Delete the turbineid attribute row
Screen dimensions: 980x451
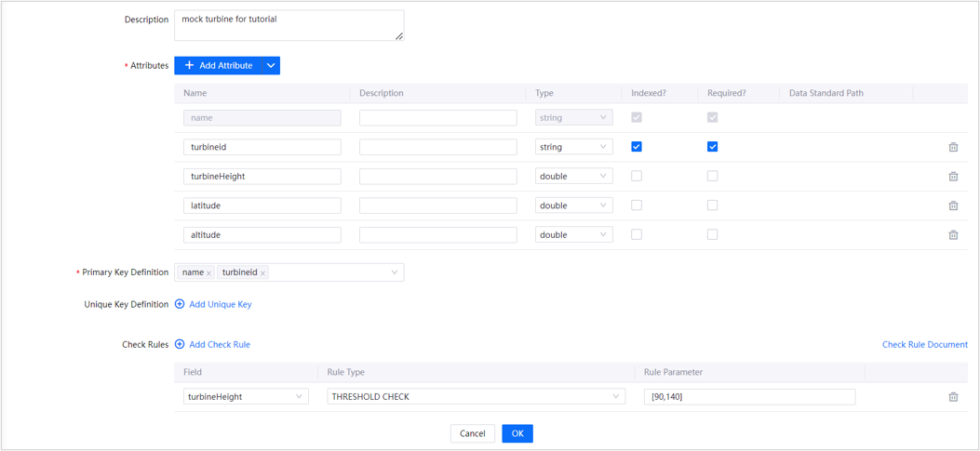click(953, 147)
